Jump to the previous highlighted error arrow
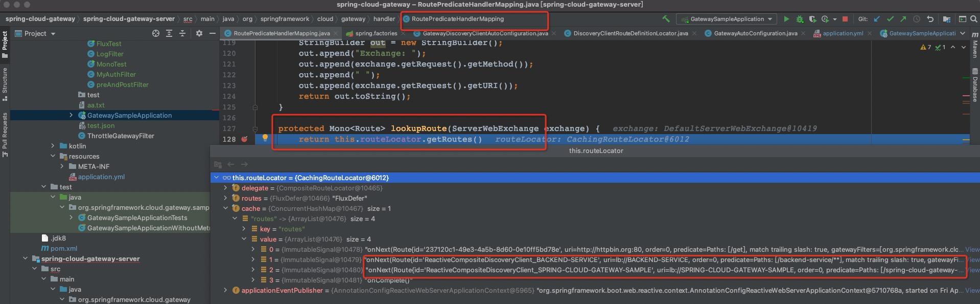 [x=953, y=47]
